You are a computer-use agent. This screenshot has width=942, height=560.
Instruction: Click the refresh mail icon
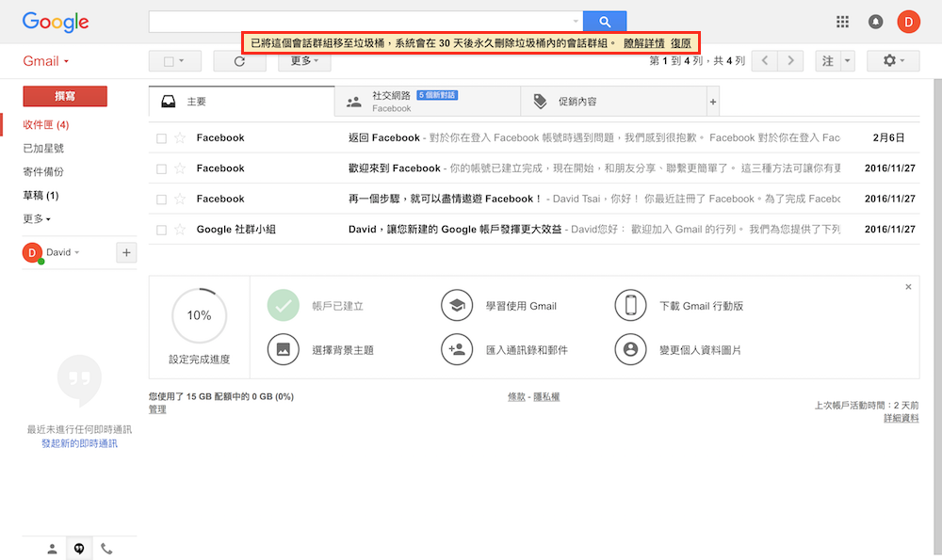(x=239, y=61)
